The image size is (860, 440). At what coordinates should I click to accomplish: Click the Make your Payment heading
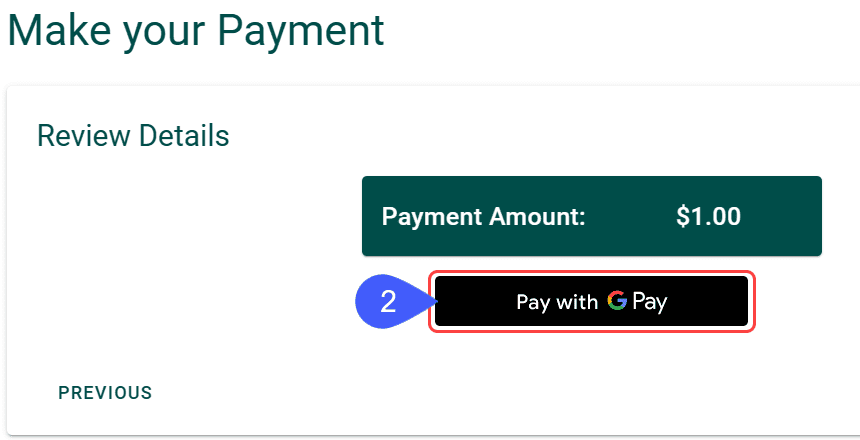pyautogui.click(x=196, y=31)
